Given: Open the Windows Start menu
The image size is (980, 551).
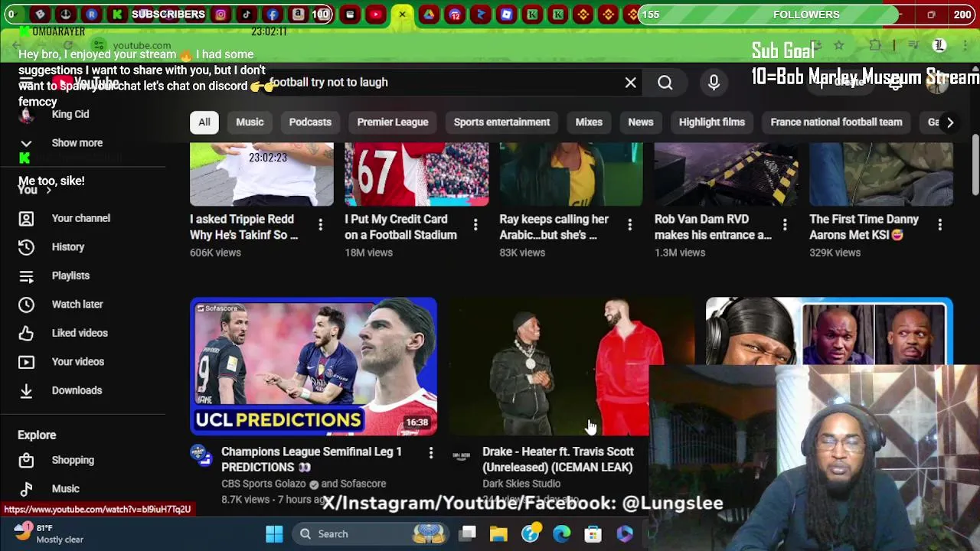Looking at the screenshot, I should point(274,534).
